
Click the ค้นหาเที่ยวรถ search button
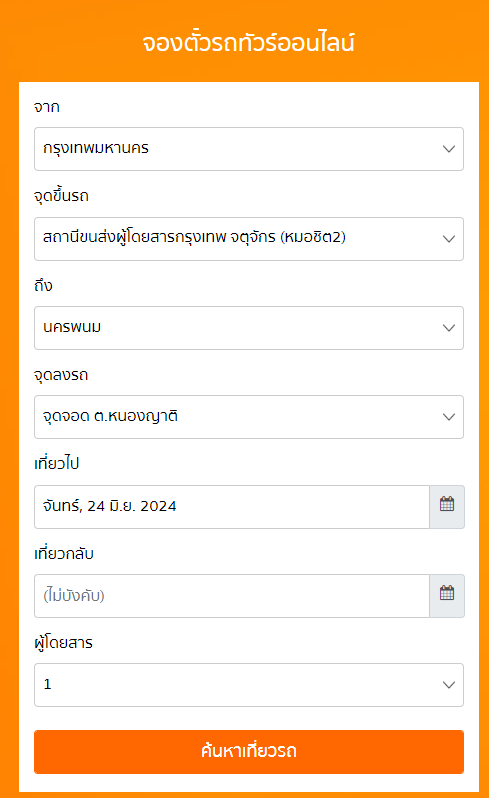pyautogui.click(x=249, y=752)
